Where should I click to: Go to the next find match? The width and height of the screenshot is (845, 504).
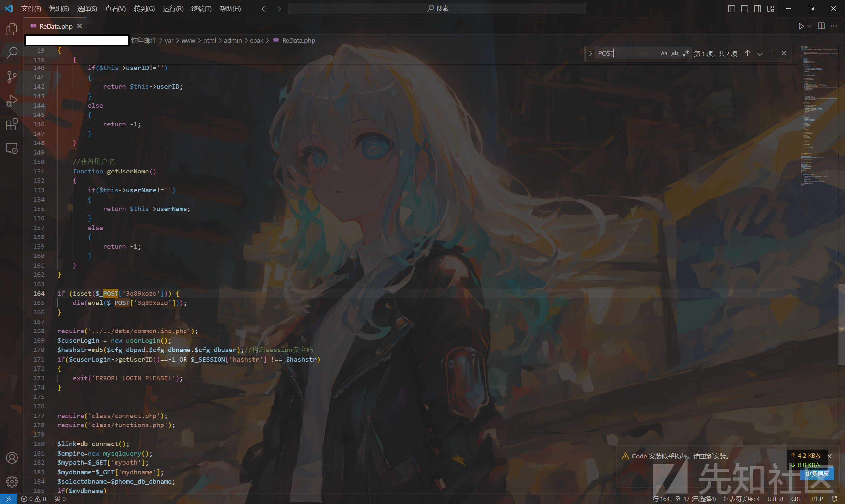point(760,53)
